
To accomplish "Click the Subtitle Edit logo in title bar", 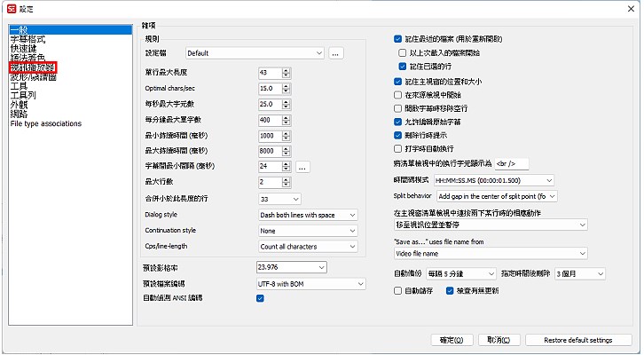I will 10,7.
